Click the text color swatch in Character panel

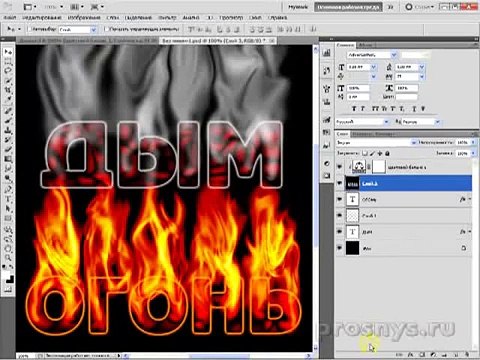click(407, 97)
